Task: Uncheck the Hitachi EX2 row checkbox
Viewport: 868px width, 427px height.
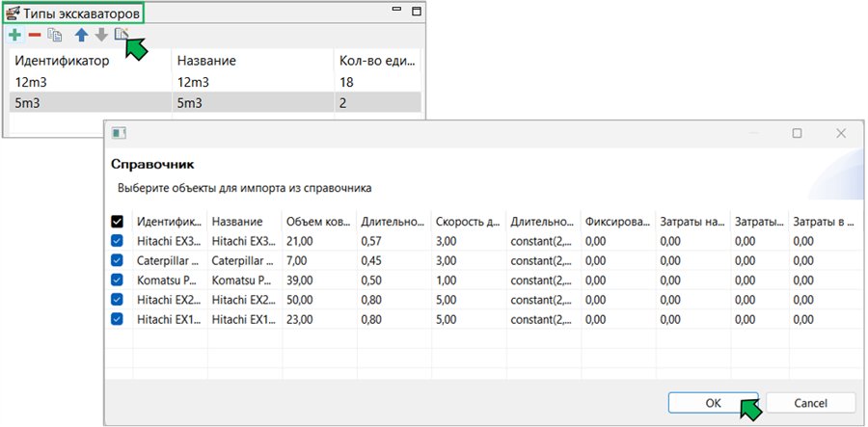Action: point(117,299)
